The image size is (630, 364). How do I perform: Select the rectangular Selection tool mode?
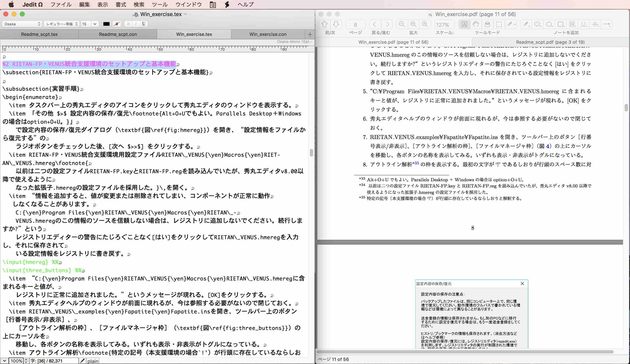pyautogui.click(x=499, y=24)
